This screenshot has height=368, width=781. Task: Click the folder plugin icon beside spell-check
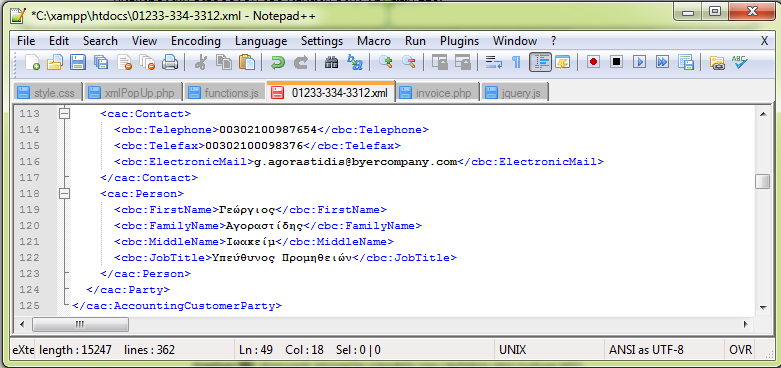tap(717, 62)
